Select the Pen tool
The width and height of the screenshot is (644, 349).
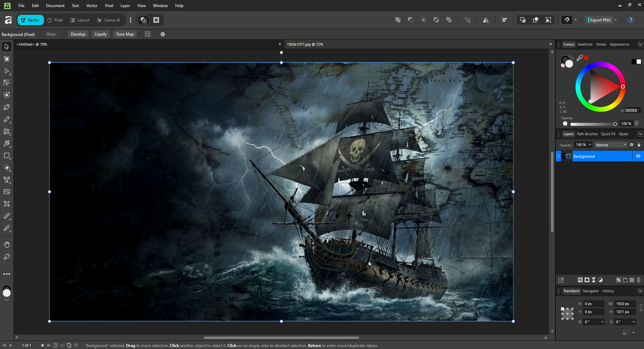click(7, 107)
